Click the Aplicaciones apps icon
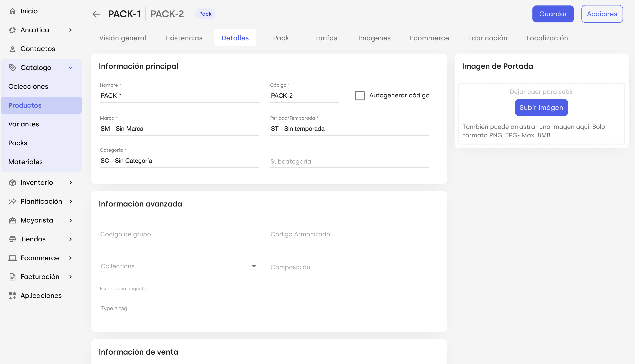The height and width of the screenshot is (364, 635). [12, 295]
